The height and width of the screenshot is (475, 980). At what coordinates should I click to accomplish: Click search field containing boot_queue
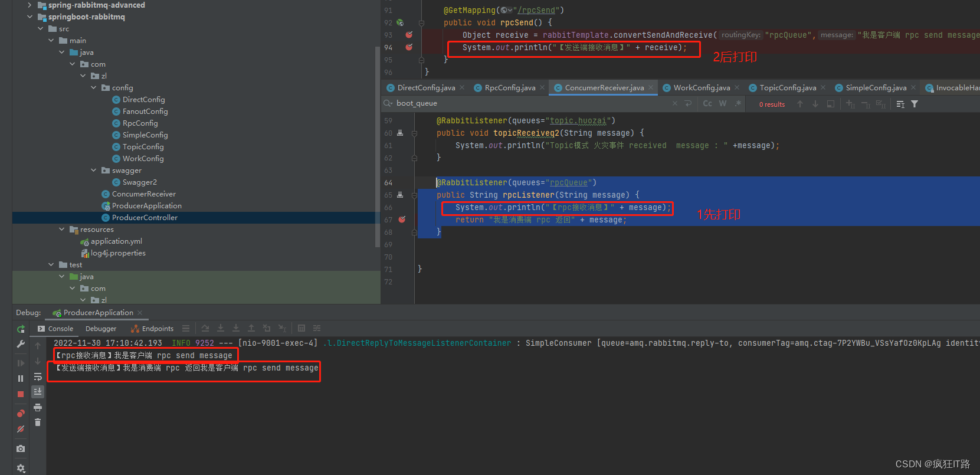click(x=531, y=103)
